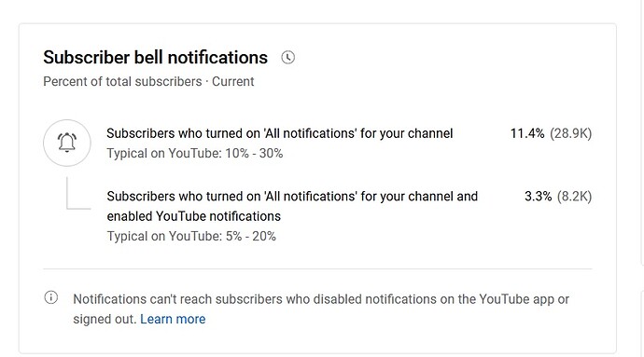Select the (28.9K) subscriber count
Screen dimensions: 644x357
point(571,133)
